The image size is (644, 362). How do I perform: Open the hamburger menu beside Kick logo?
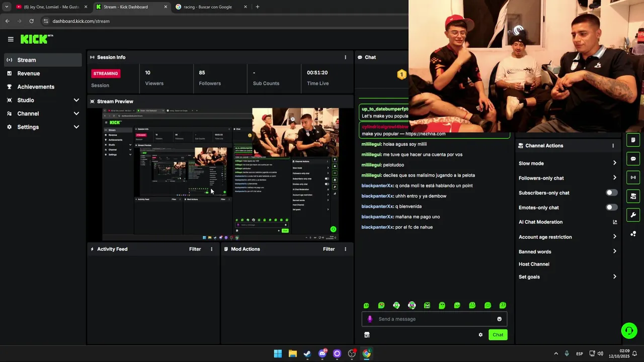coord(11,39)
